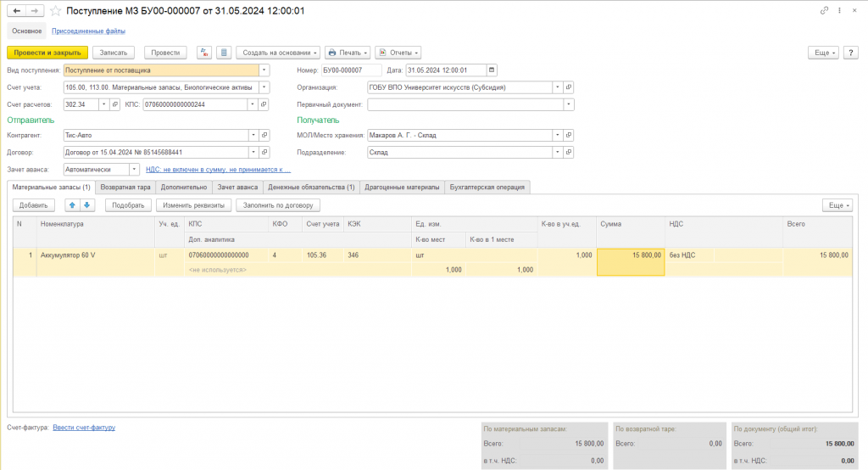Viewport: 868px width, 470px height.
Task: Select the Основное section
Action: (x=26, y=31)
